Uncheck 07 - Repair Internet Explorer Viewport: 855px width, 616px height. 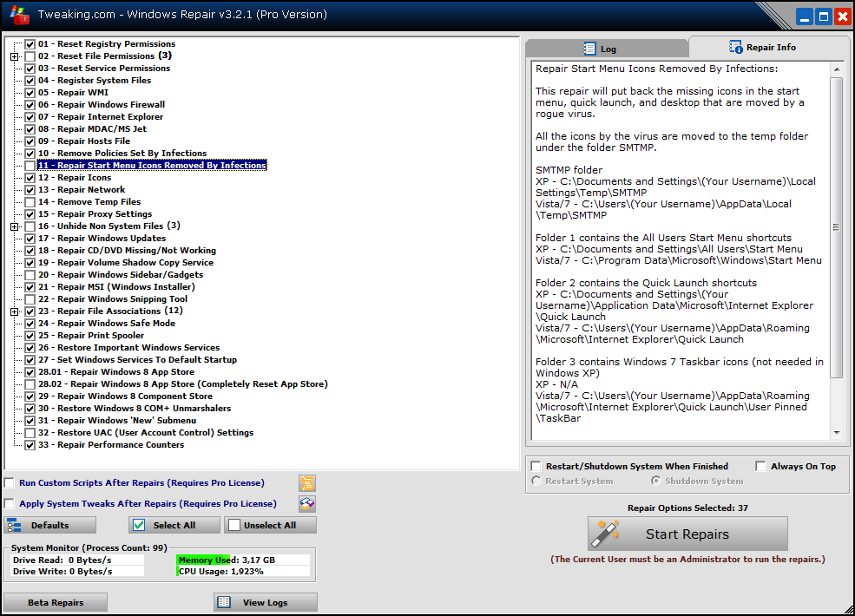(30, 117)
